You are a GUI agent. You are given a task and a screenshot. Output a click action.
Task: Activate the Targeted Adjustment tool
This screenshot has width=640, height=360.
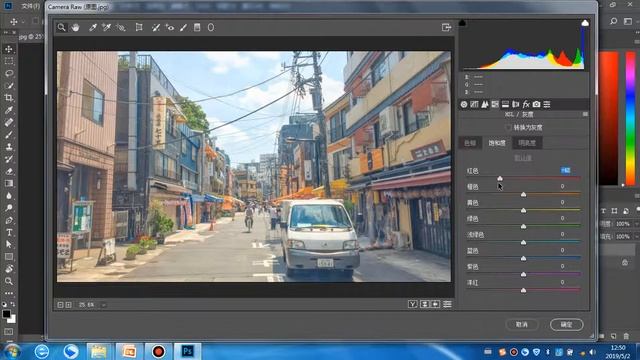[x=120, y=27]
